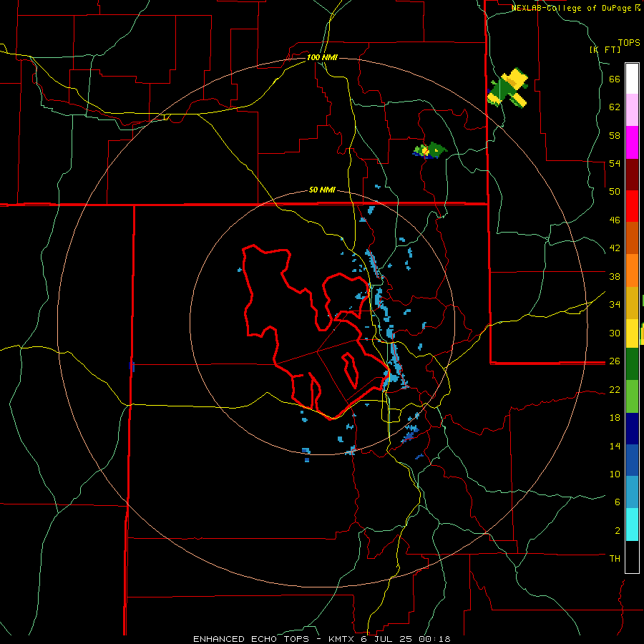Click the "2" value on the legend scale
Image resolution: width=644 pixels, height=644 pixels.
point(618,530)
